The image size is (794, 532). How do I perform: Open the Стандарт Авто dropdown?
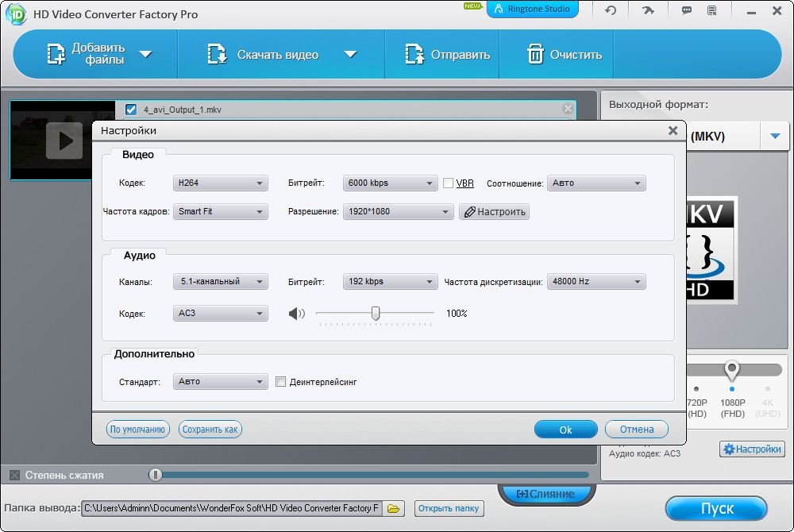pyautogui.click(x=220, y=382)
